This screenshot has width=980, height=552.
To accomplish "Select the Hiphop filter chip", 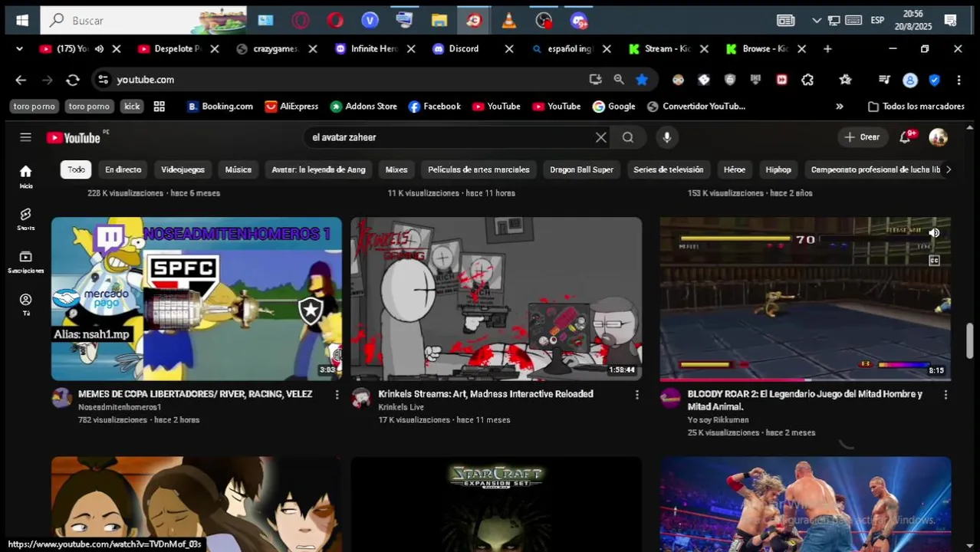I will (x=778, y=169).
